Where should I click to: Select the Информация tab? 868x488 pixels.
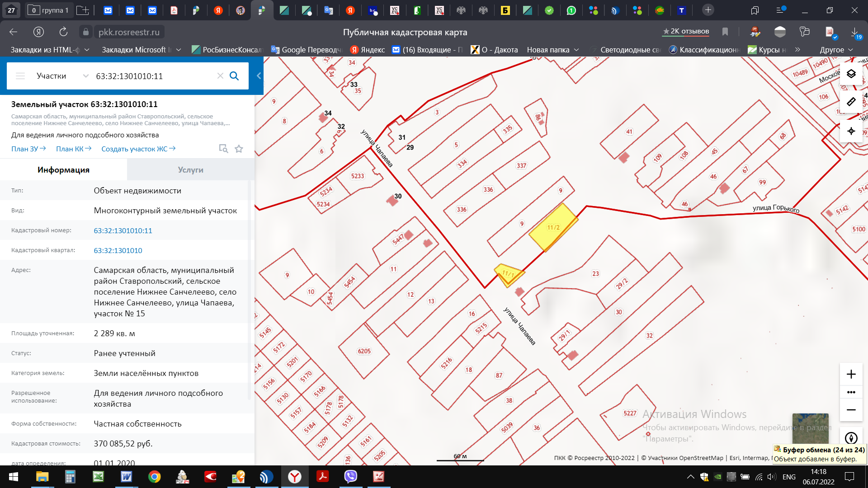click(63, 170)
